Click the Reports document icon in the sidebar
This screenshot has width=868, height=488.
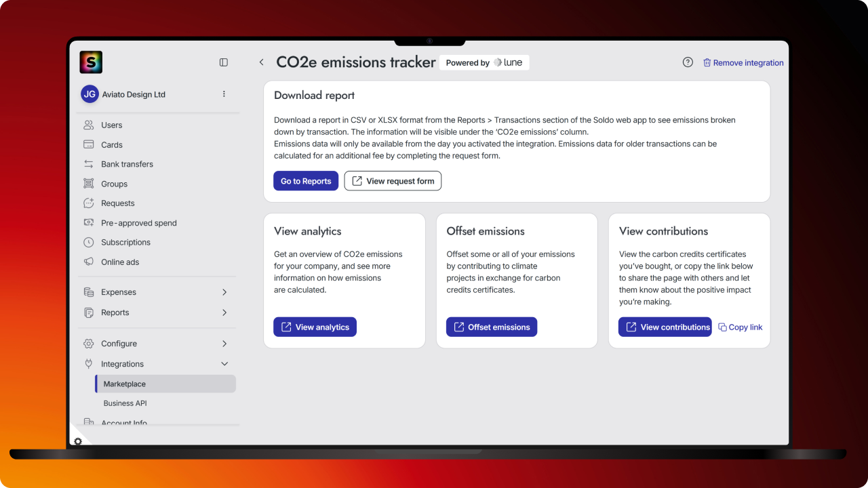88,312
